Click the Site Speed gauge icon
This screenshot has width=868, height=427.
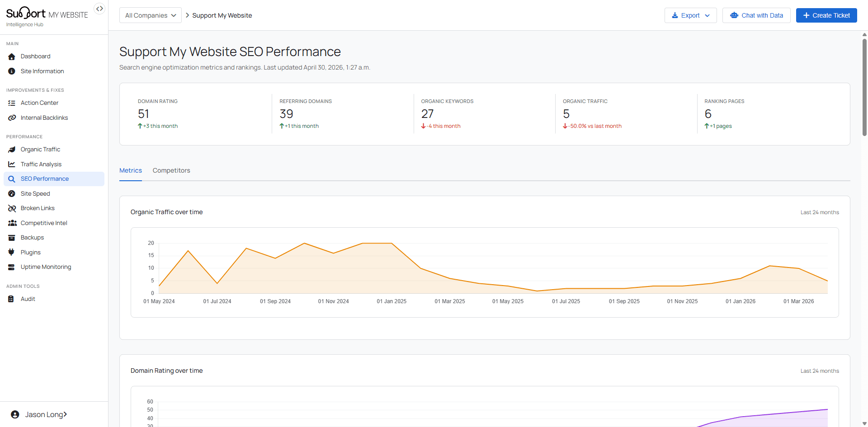[x=12, y=194]
